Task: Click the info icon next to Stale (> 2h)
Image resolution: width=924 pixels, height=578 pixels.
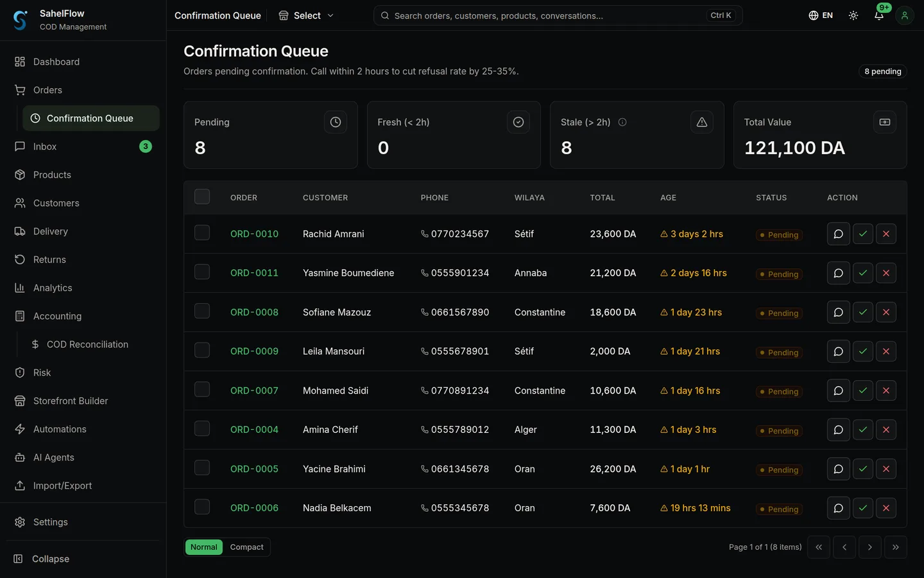Action: click(622, 122)
